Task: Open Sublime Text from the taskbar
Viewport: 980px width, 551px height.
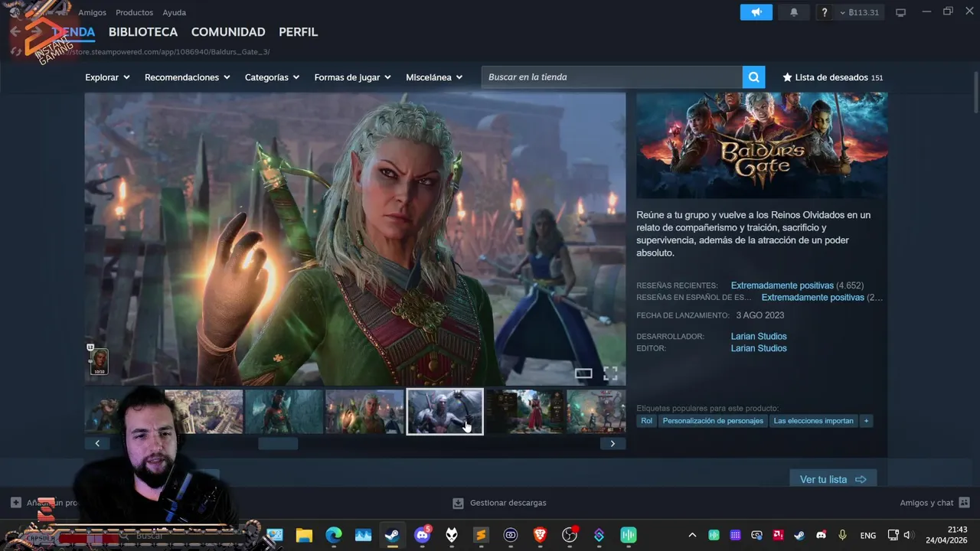Action: pyautogui.click(x=481, y=535)
